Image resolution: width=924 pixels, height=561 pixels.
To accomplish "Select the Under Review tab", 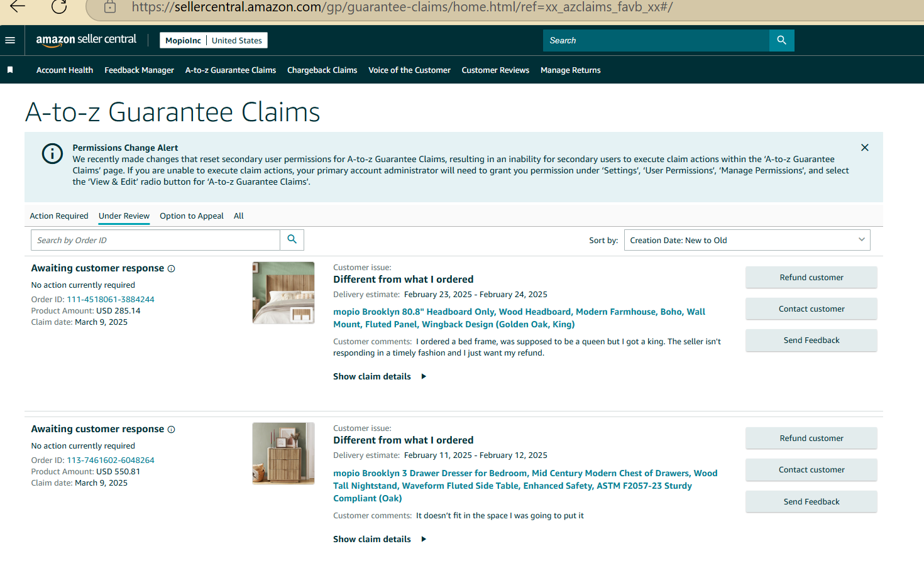I will point(124,215).
